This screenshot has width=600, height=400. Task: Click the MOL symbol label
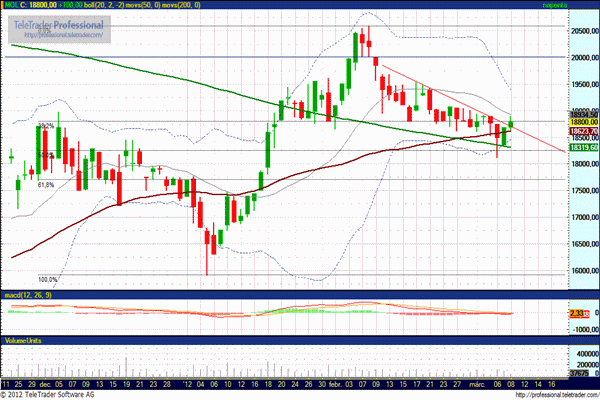point(15,6)
